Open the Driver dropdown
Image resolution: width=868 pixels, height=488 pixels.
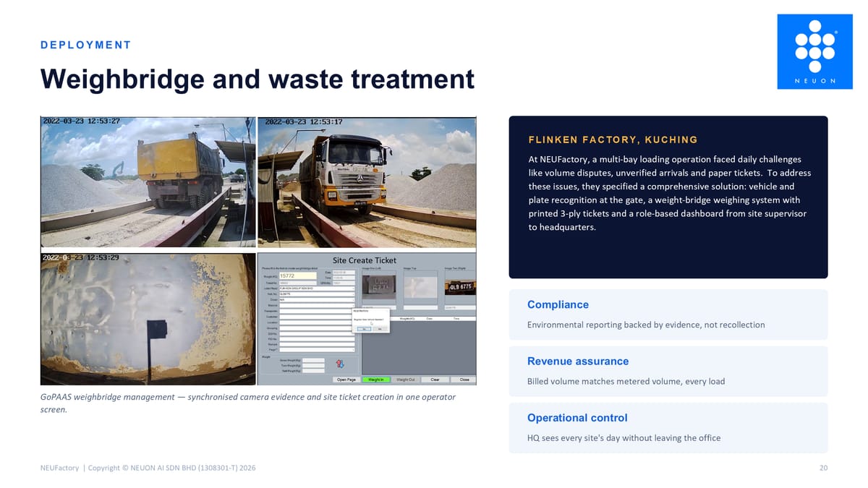click(x=317, y=300)
